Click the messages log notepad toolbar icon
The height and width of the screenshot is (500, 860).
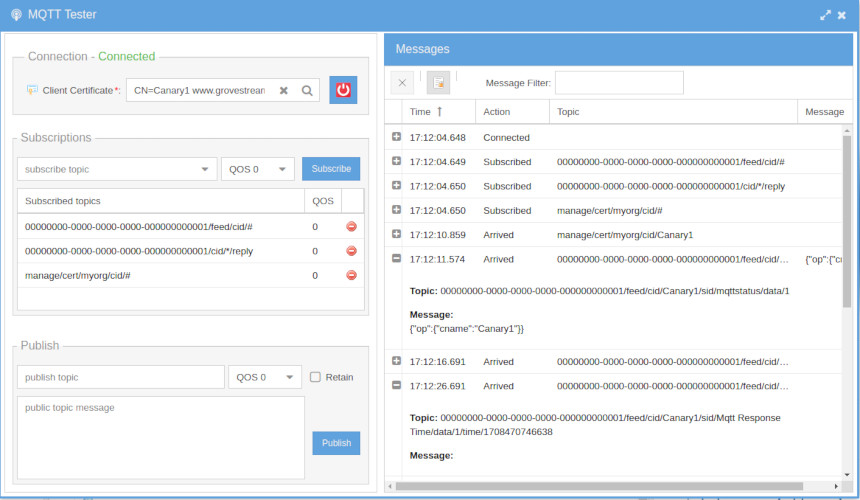coord(438,83)
